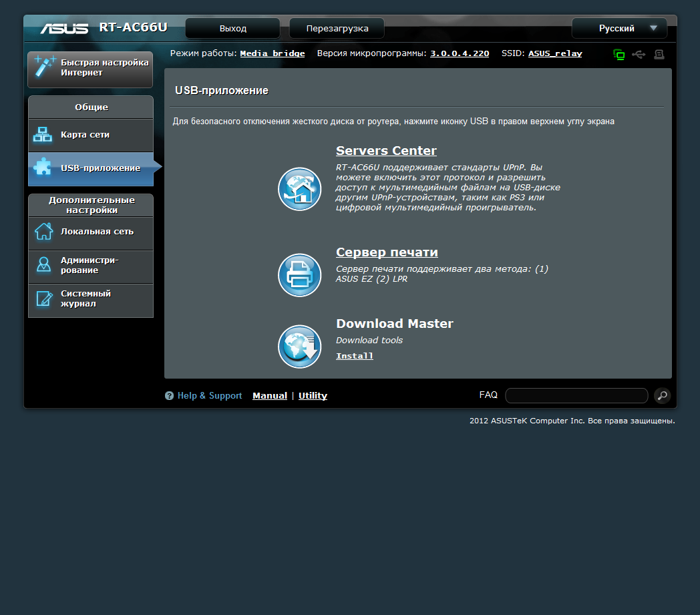
Task: Launch Быстрая настройка Интернет wizard
Action: (x=90, y=69)
